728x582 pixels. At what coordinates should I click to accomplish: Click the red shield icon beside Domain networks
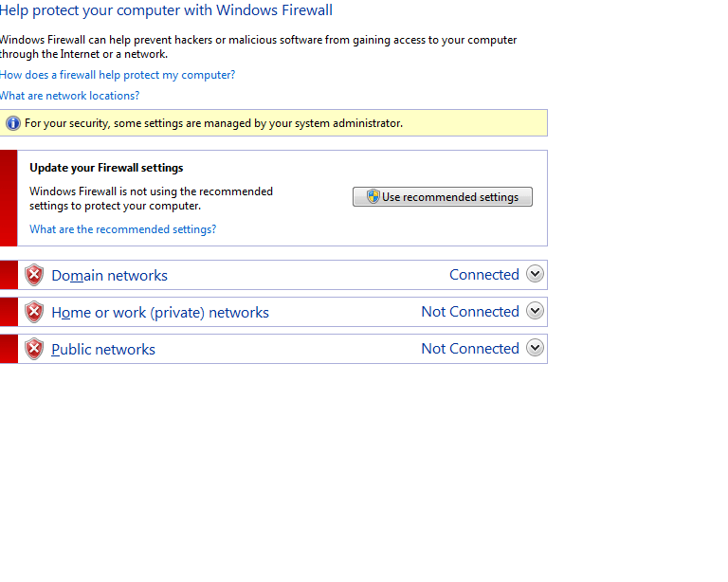point(34,275)
